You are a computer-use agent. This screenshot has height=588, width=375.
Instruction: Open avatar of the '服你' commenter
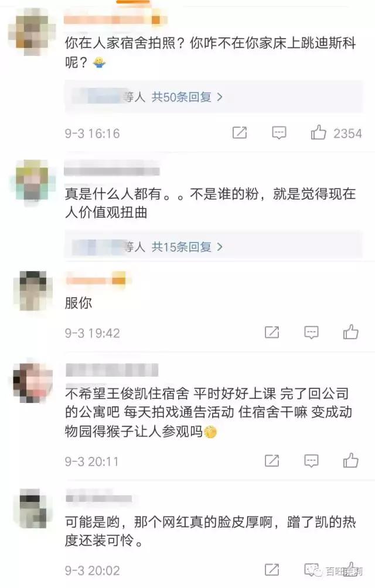33,290
